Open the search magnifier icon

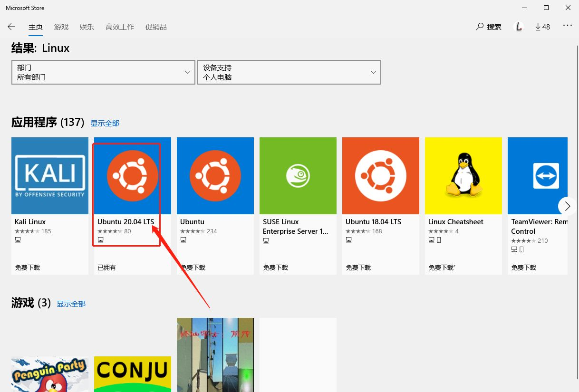click(480, 27)
